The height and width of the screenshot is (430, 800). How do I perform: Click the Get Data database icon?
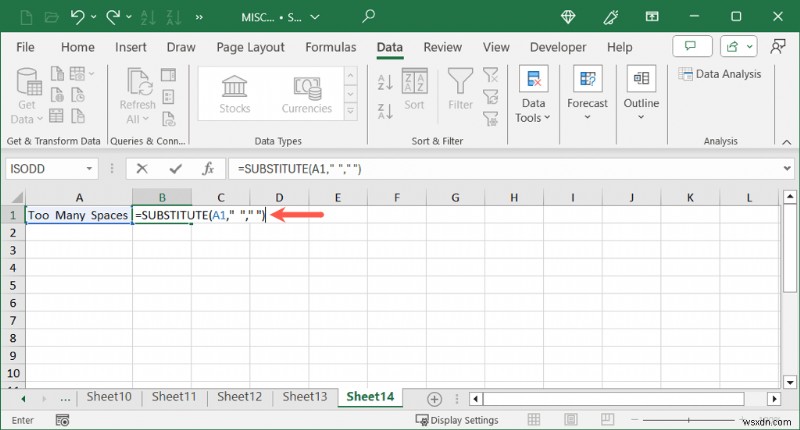point(29,82)
